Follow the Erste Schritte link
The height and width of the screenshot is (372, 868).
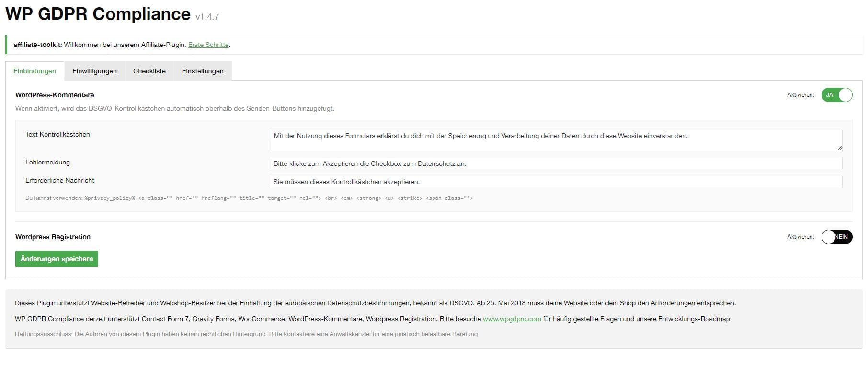coord(208,45)
